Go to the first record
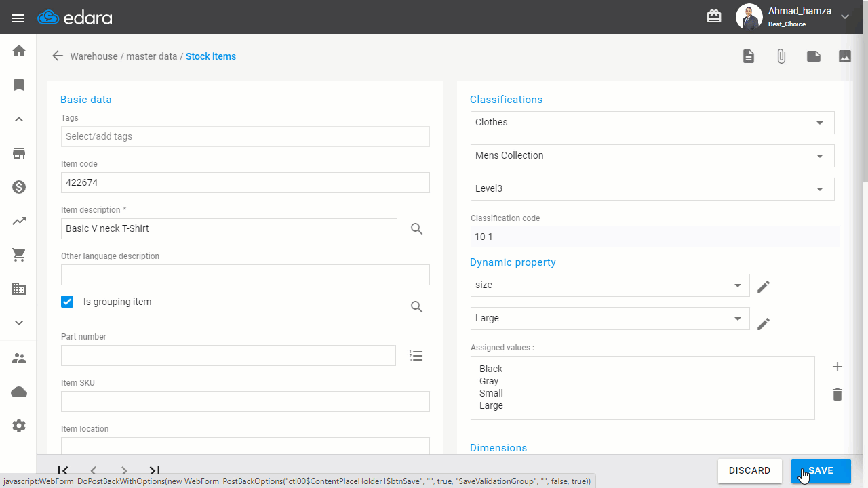Image resolution: width=868 pixels, height=488 pixels. (x=63, y=470)
